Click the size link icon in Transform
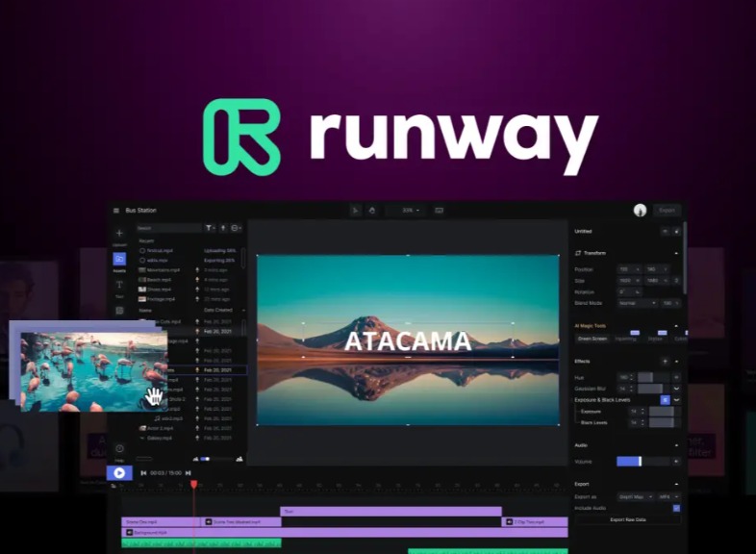Viewport: 756px width, 554px height. [x=677, y=280]
